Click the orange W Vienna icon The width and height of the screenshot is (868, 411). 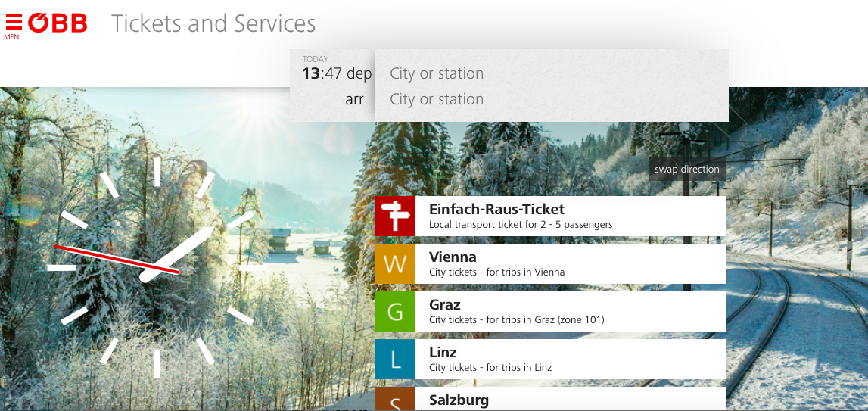[x=395, y=264]
